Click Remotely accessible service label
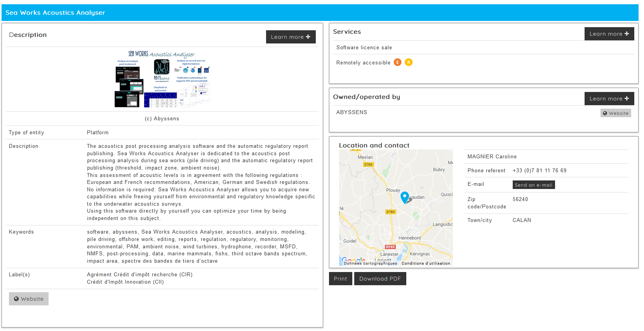 tap(363, 62)
